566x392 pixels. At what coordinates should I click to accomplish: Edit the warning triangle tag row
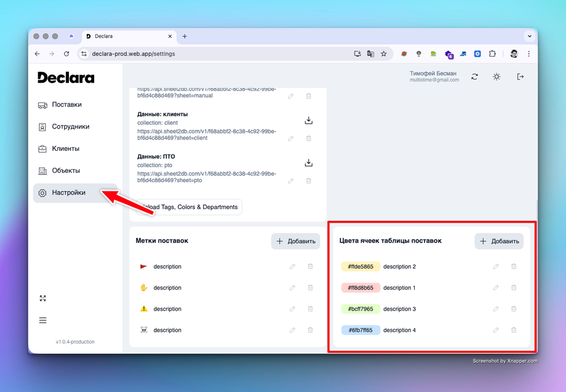click(292, 309)
